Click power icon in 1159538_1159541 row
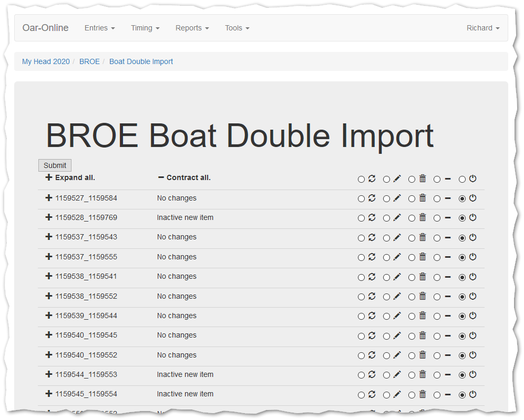Image resolution: width=524 pixels, height=420 pixels. (x=472, y=277)
